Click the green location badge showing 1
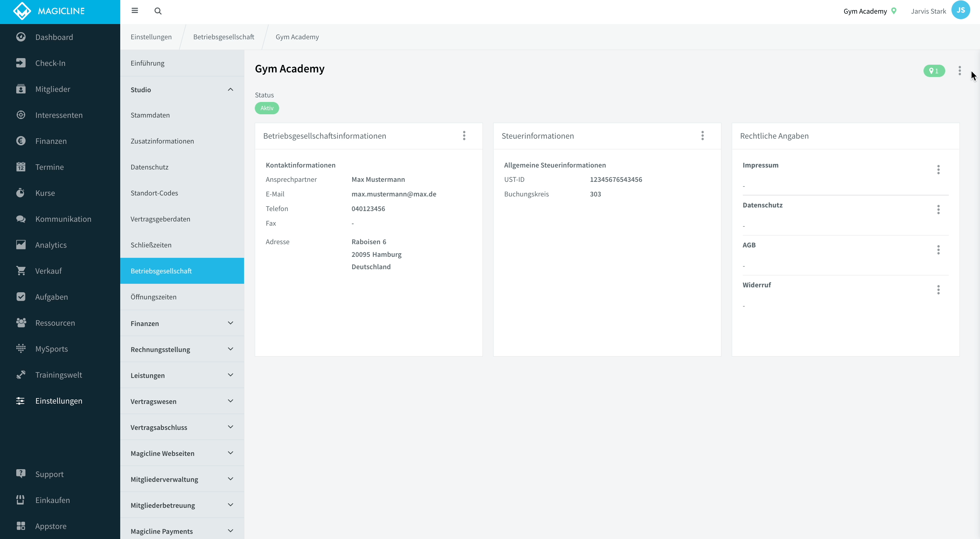The image size is (980, 539). click(934, 71)
